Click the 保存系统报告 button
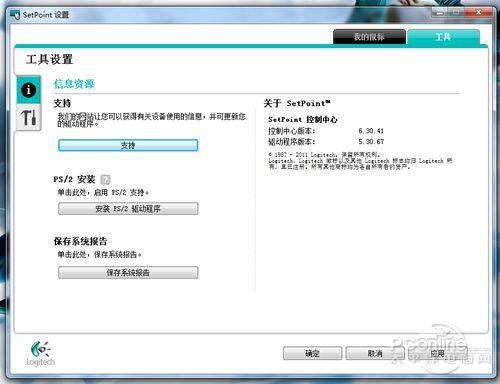This screenshot has height=384, width=500. tap(128, 272)
